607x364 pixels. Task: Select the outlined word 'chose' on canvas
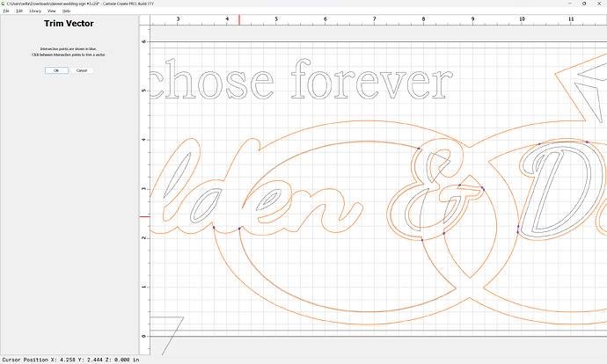point(212,80)
